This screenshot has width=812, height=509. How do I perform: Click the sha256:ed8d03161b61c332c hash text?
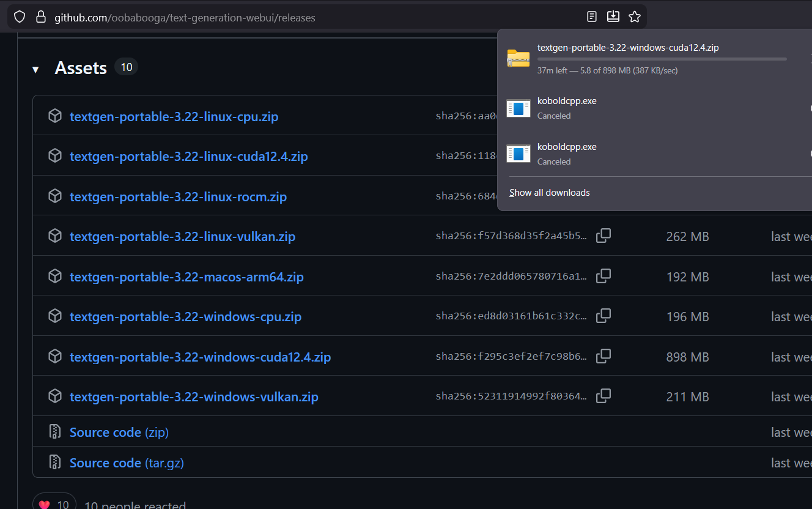511,317
